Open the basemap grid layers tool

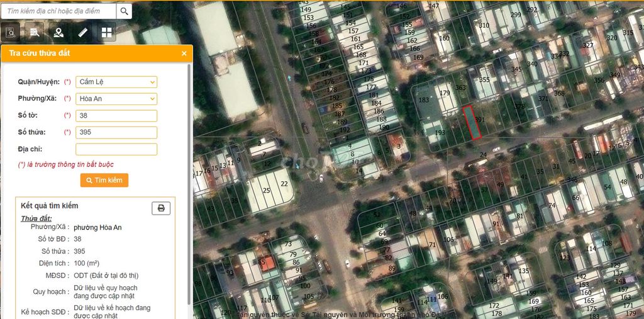click(x=106, y=32)
